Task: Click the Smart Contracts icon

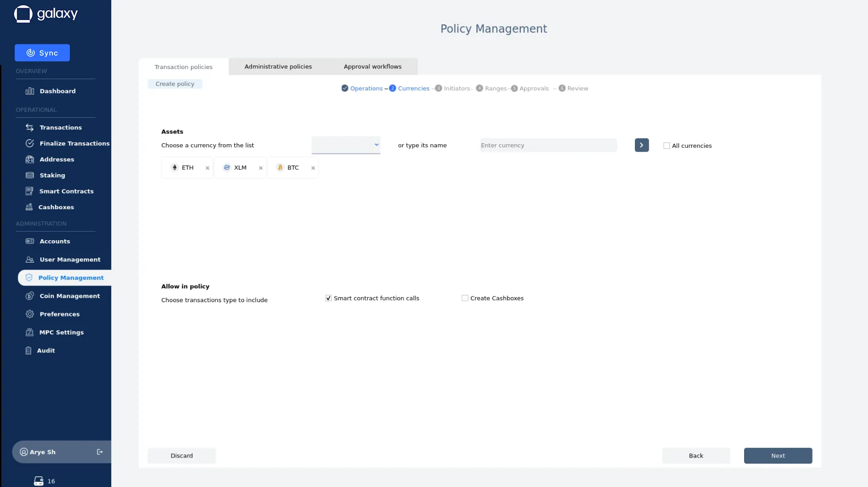Action: 29,191
